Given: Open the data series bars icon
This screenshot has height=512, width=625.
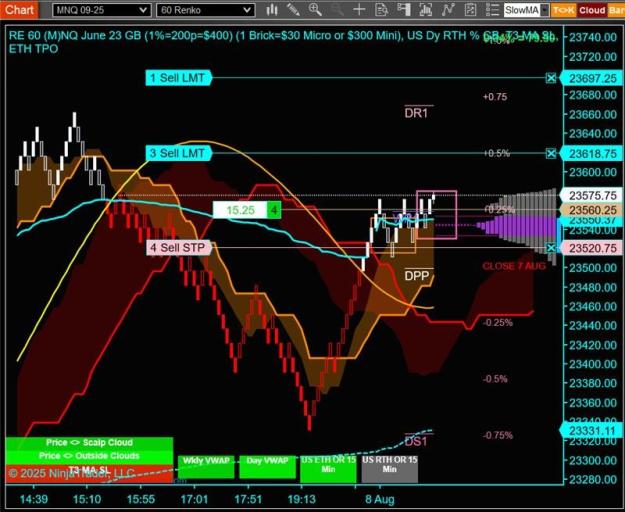Looking at the screenshot, I should point(426,10).
